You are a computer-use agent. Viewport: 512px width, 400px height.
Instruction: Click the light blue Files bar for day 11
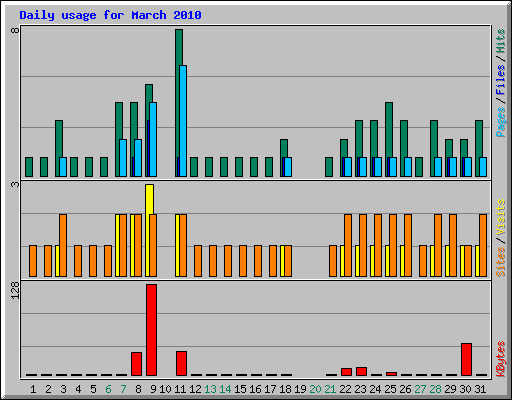pos(183,121)
